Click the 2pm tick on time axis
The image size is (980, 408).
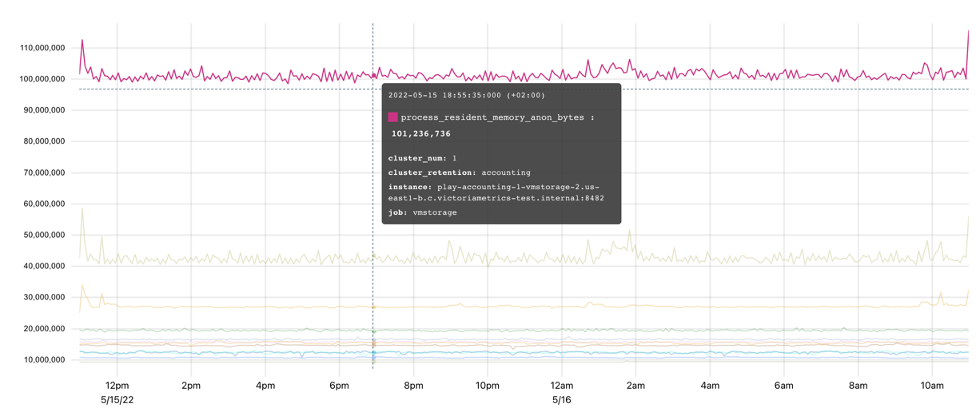coord(191,386)
